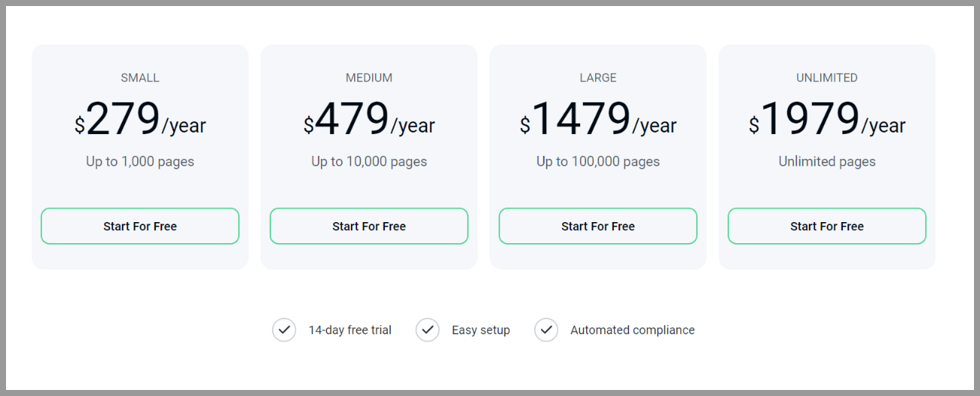
Task: Start the Unlimited plan for free
Action: pos(827,226)
